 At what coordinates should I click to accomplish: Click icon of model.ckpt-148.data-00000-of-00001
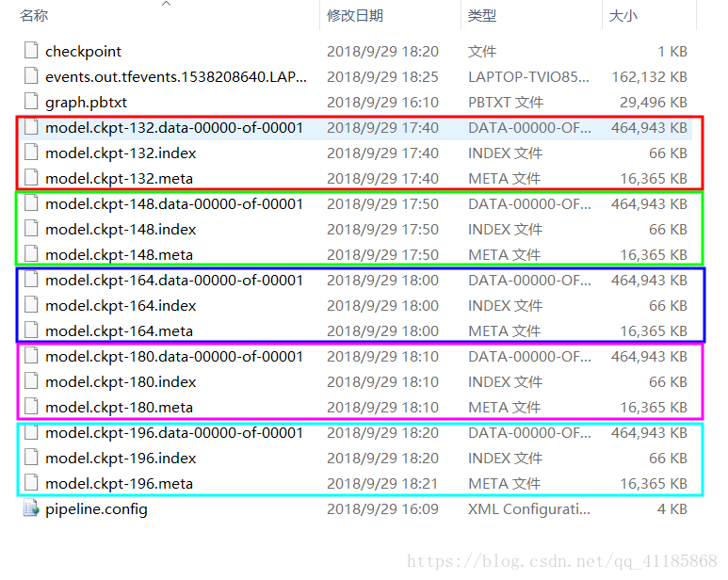31,202
